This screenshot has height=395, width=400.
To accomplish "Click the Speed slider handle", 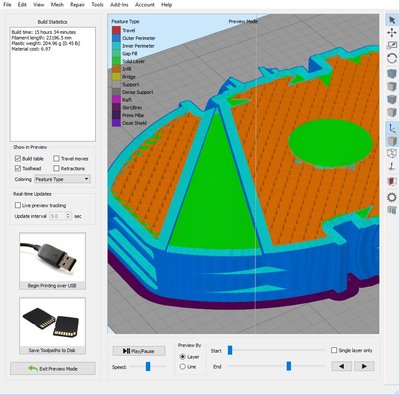I will [148, 367].
